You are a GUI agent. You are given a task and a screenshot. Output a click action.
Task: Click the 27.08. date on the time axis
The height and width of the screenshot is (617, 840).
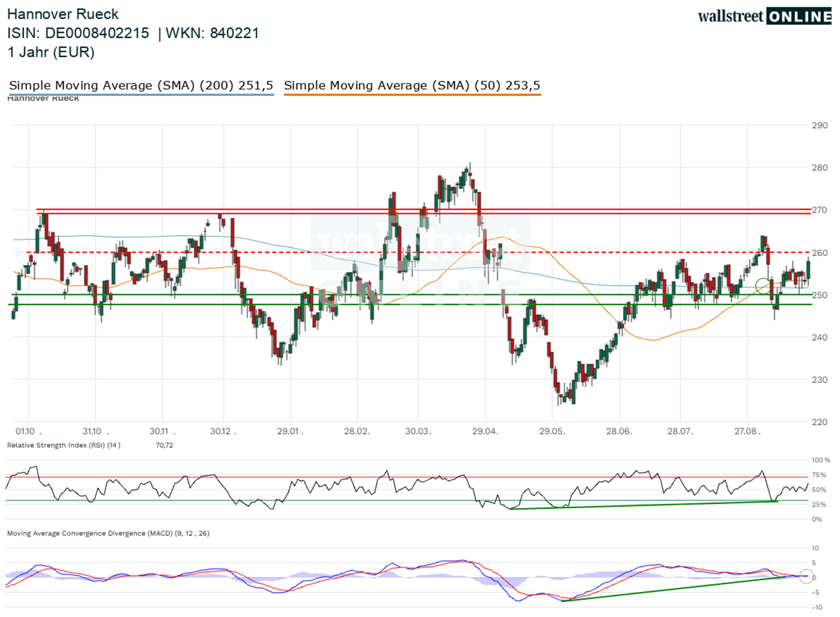(747, 432)
